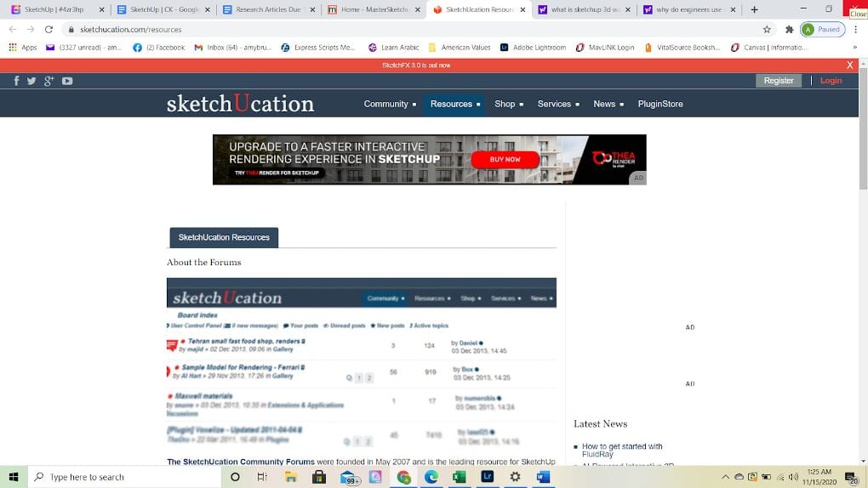Viewport: 868px width, 488px height.
Task: Open Mail app from taskbar
Action: click(x=348, y=477)
